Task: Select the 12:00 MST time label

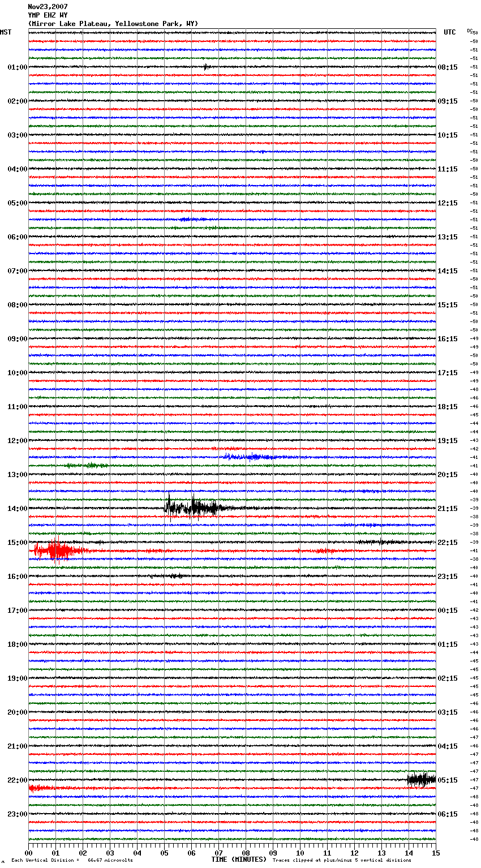Action: pos(18,441)
